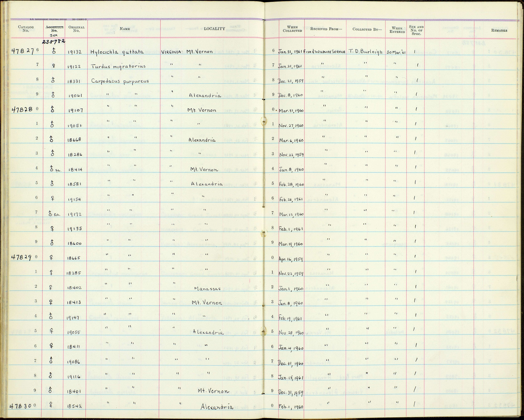
Task: Click collected date 'Apr. 16, 1959'
Action: pos(291,259)
